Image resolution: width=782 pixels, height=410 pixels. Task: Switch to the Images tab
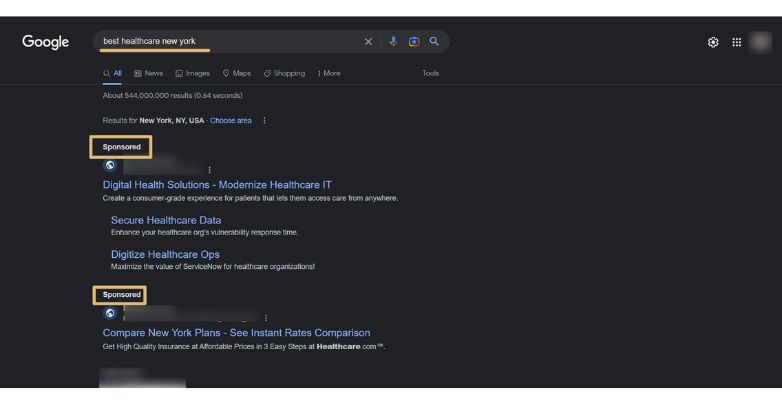[193, 73]
